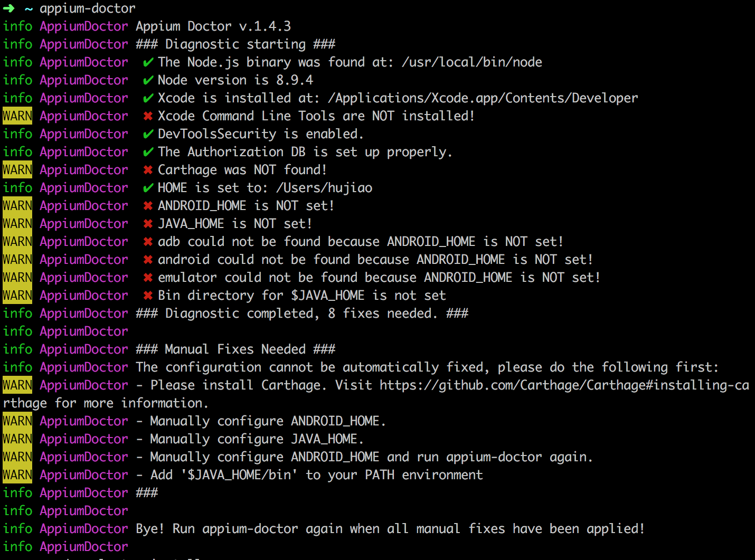Click red X beside Xcode Command Line Tools
755x560 pixels.
point(148,116)
